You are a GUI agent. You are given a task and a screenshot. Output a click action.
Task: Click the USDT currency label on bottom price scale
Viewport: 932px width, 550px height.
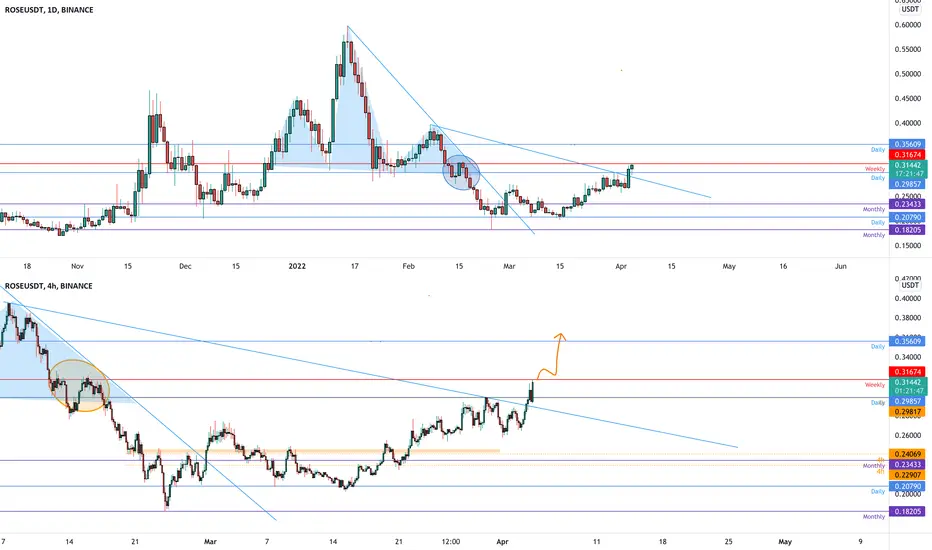pyautogui.click(x=910, y=285)
